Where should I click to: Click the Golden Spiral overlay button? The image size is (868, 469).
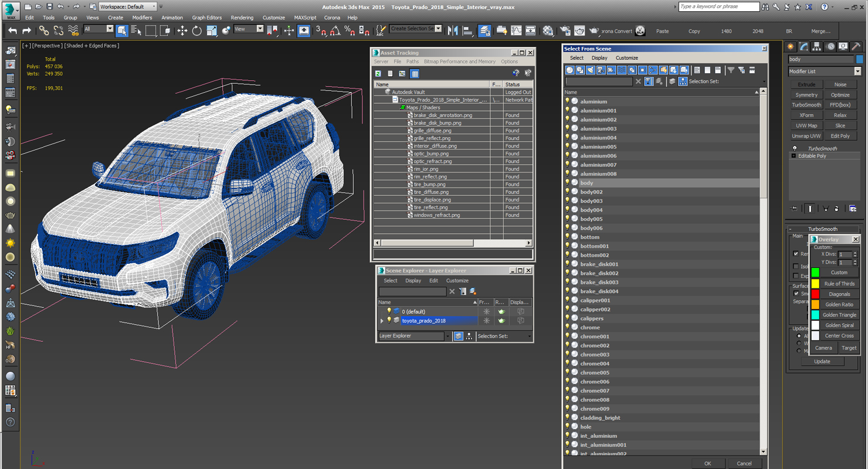click(x=839, y=325)
